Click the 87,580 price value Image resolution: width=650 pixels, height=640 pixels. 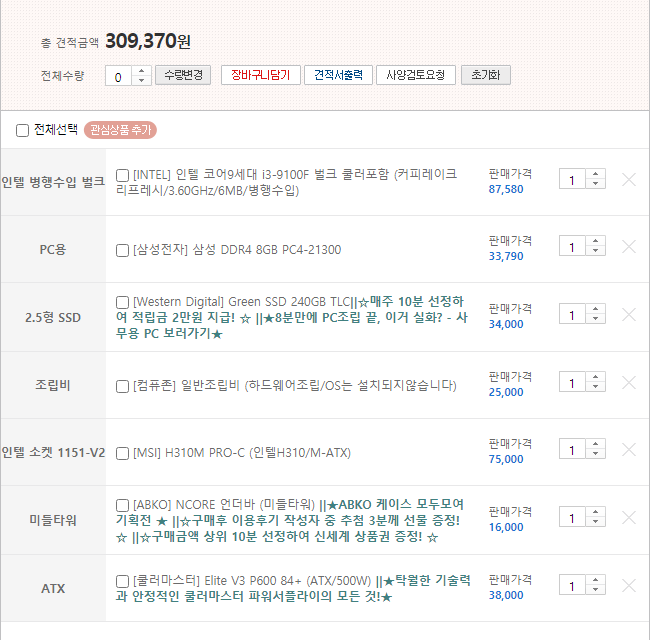pos(506,189)
